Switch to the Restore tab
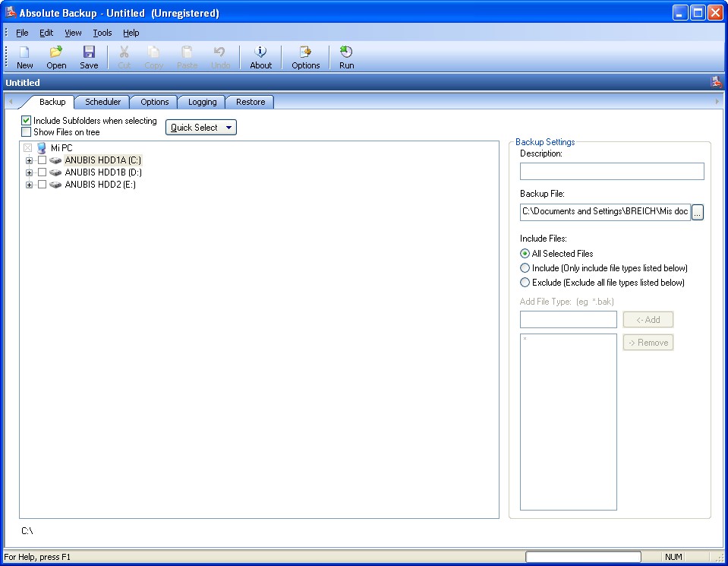 pyautogui.click(x=251, y=102)
